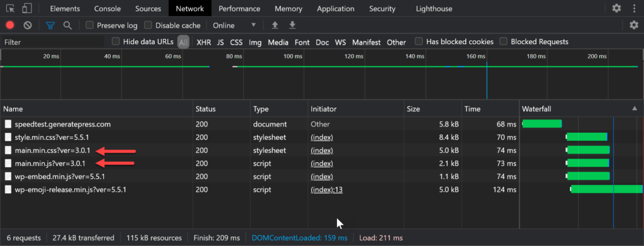The image size is (644, 246).
Task: Open the DevTools three-dot menu
Action: (635, 8)
